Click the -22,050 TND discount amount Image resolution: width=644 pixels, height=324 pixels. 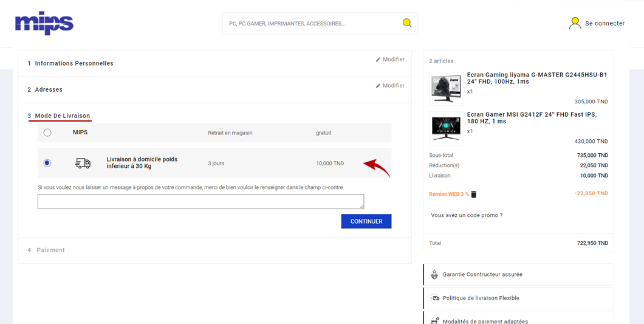click(590, 193)
